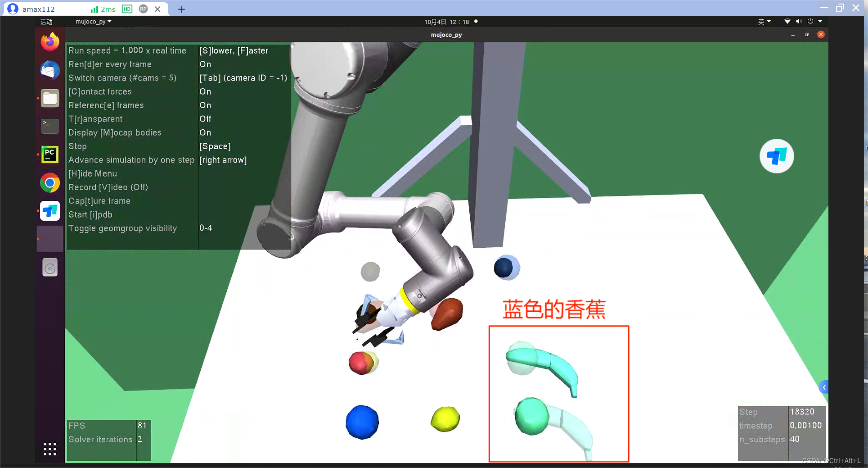Select the yellow sphere on the table

click(x=445, y=419)
